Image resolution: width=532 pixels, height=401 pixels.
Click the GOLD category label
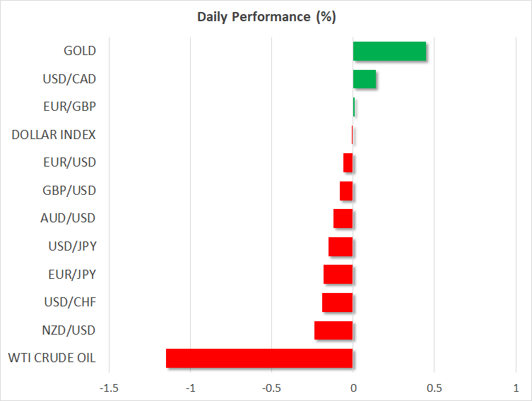(x=79, y=51)
